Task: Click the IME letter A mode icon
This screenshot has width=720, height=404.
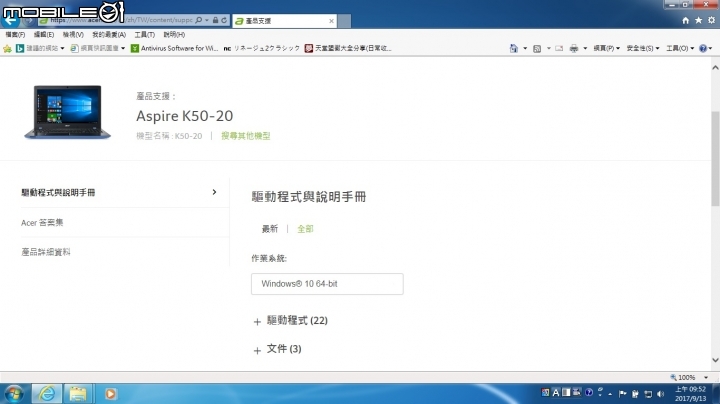Action: click(556, 393)
